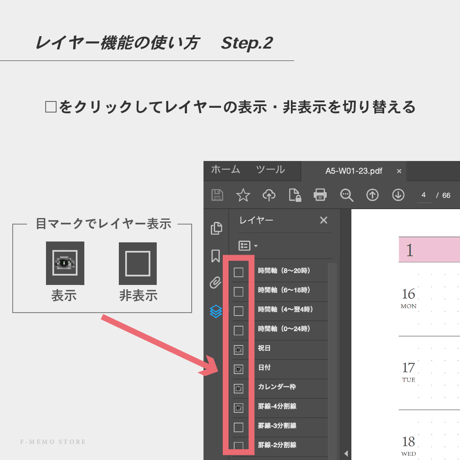Click the printer icon
Image resolution: width=460 pixels, height=460 pixels.
pyautogui.click(x=320, y=195)
